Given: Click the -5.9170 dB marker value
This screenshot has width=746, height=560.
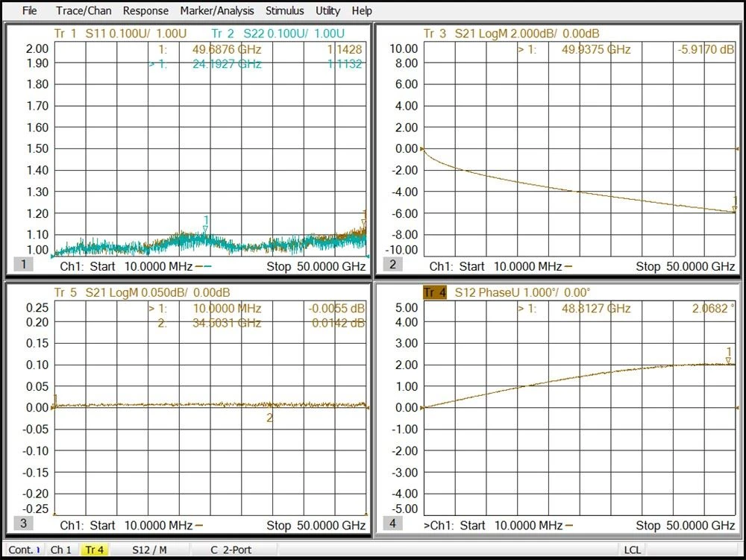Looking at the screenshot, I should (x=706, y=49).
